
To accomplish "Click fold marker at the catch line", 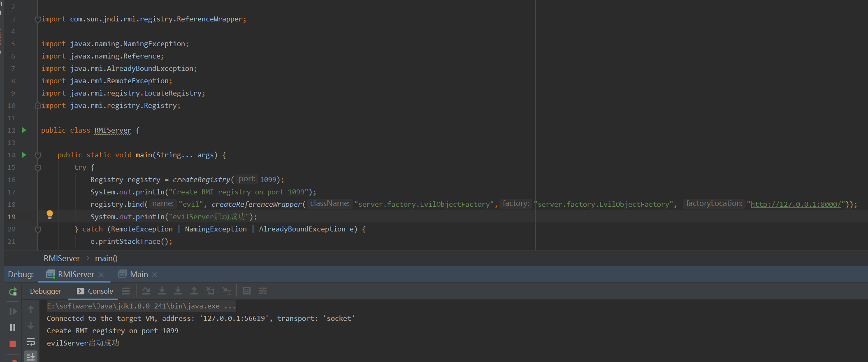I will [38, 229].
